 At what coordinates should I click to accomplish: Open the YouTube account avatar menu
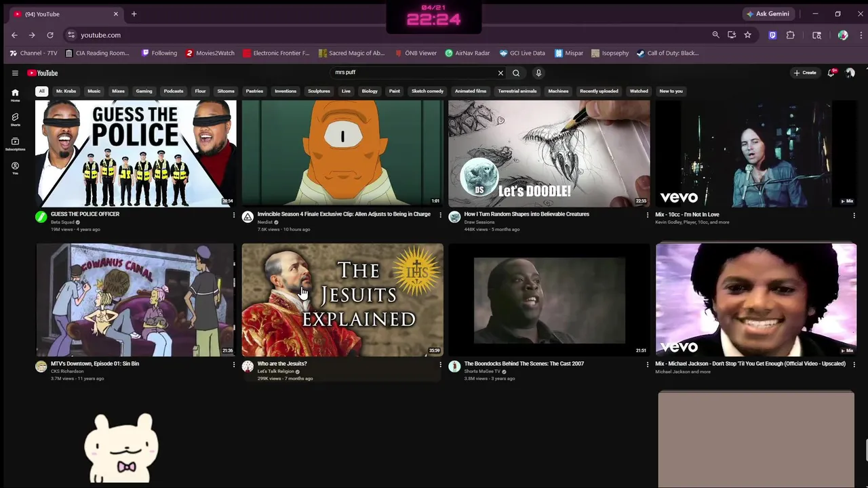pyautogui.click(x=850, y=73)
